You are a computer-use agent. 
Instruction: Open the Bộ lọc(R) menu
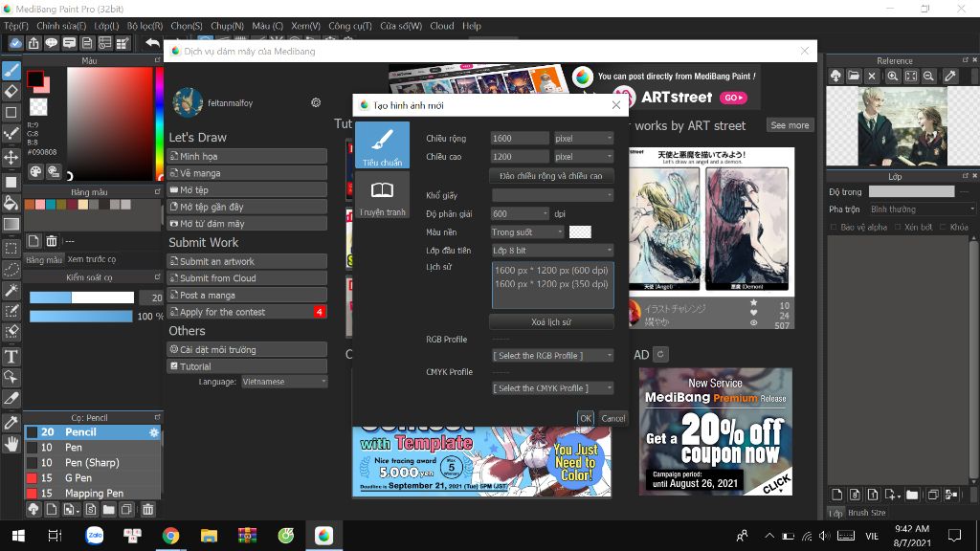pyautogui.click(x=145, y=26)
